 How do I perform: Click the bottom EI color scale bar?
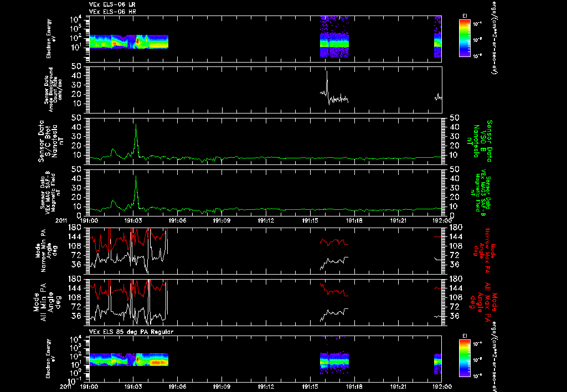pos(465,358)
